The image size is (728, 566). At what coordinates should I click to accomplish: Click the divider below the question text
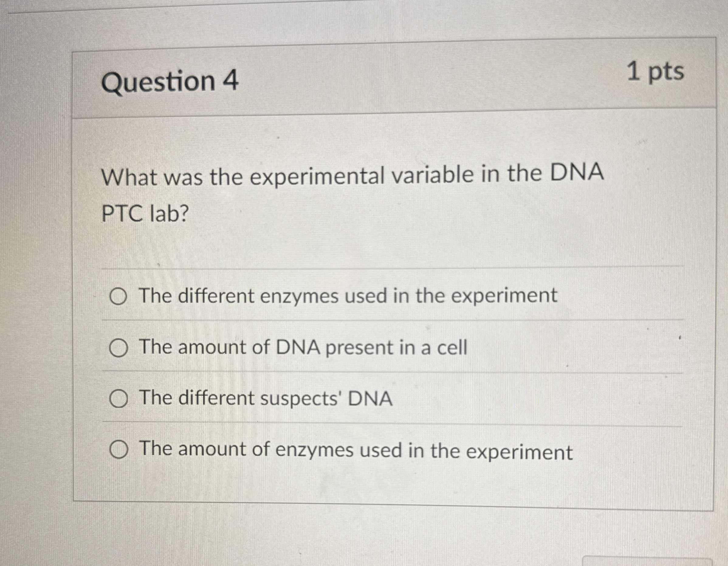coord(367,268)
